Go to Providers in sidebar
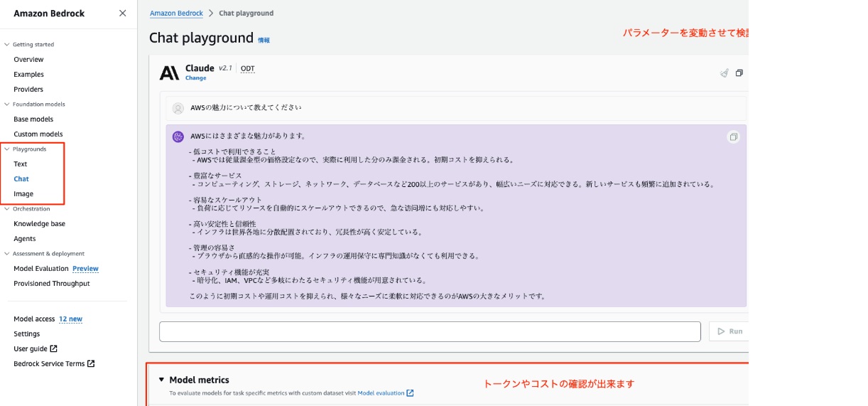868x406 pixels. point(28,90)
